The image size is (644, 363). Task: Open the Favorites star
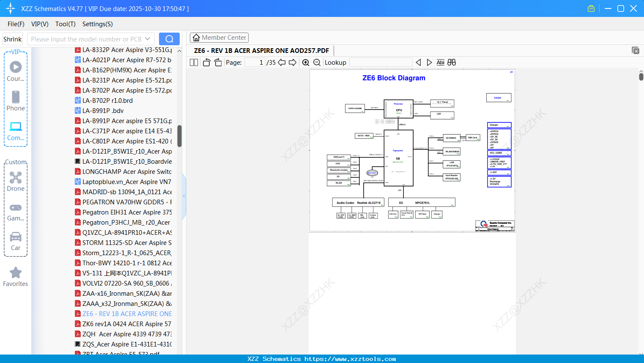click(x=16, y=277)
